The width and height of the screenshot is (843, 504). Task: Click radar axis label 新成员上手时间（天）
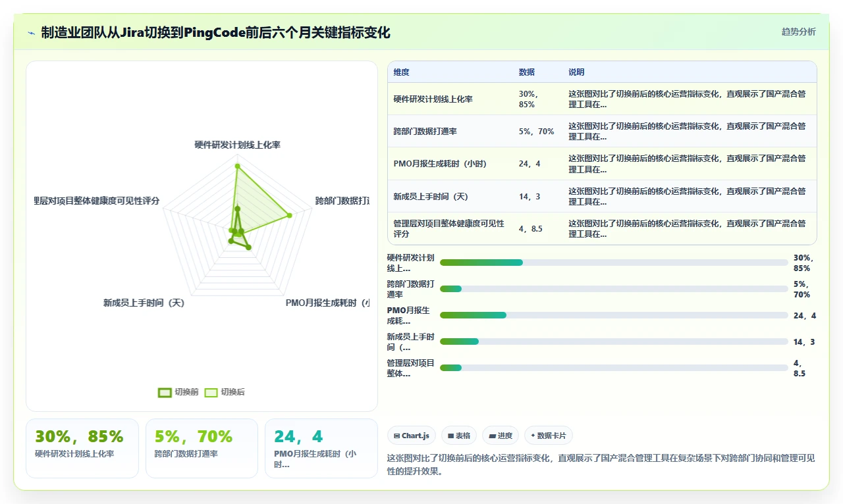[x=144, y=303]
